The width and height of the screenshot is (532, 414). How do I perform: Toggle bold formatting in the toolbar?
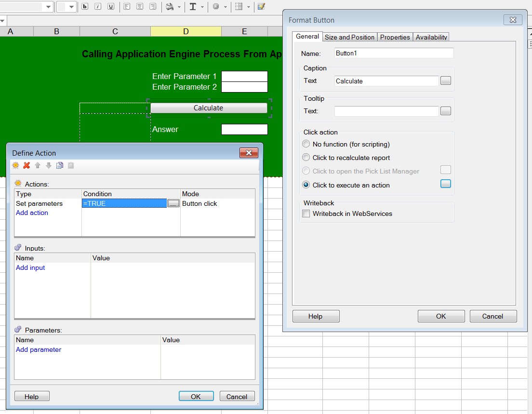(x=85, y=7)
